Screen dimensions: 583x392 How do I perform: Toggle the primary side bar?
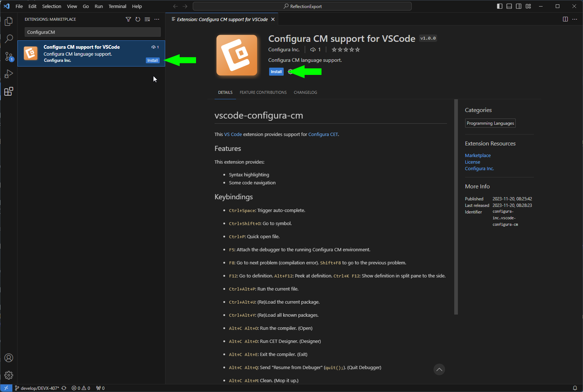[x=499, y=6]
